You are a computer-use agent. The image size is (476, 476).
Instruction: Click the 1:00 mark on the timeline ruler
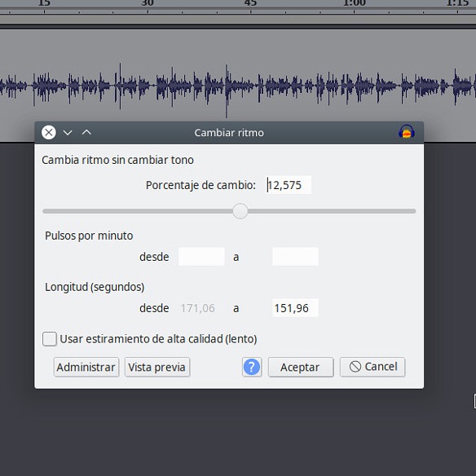(x=354, y=3)
